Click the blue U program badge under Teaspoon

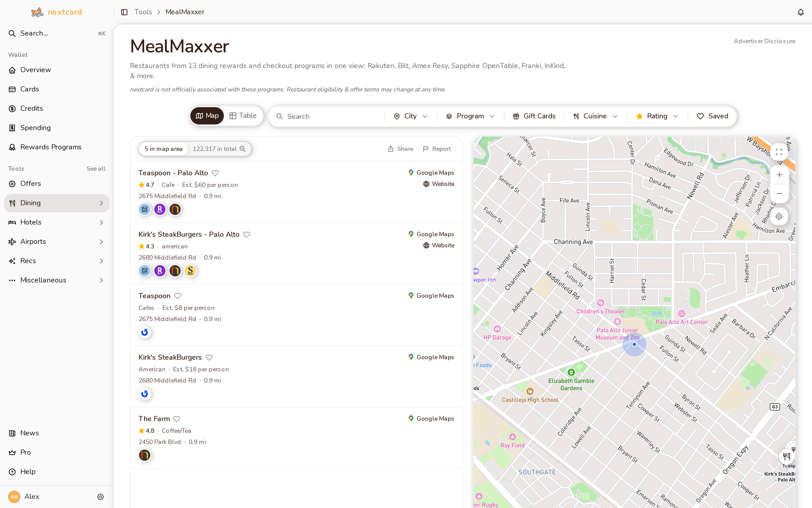pos(145,332)
